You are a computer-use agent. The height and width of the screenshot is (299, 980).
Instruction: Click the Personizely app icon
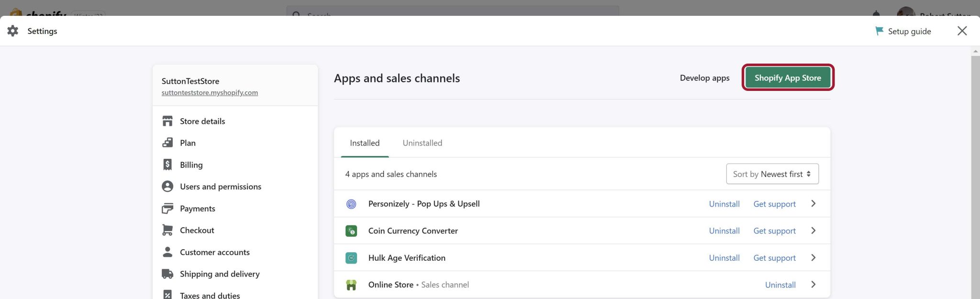tap(351, 204)
